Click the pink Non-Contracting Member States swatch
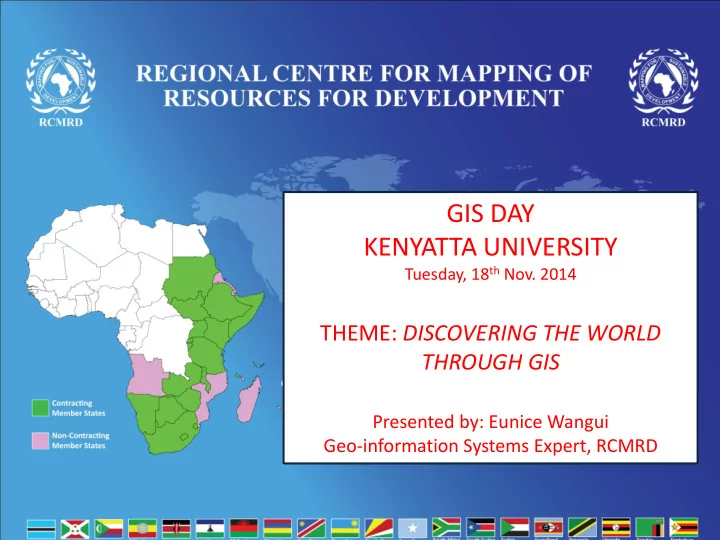The image size is (720, 540). (40, 440)
